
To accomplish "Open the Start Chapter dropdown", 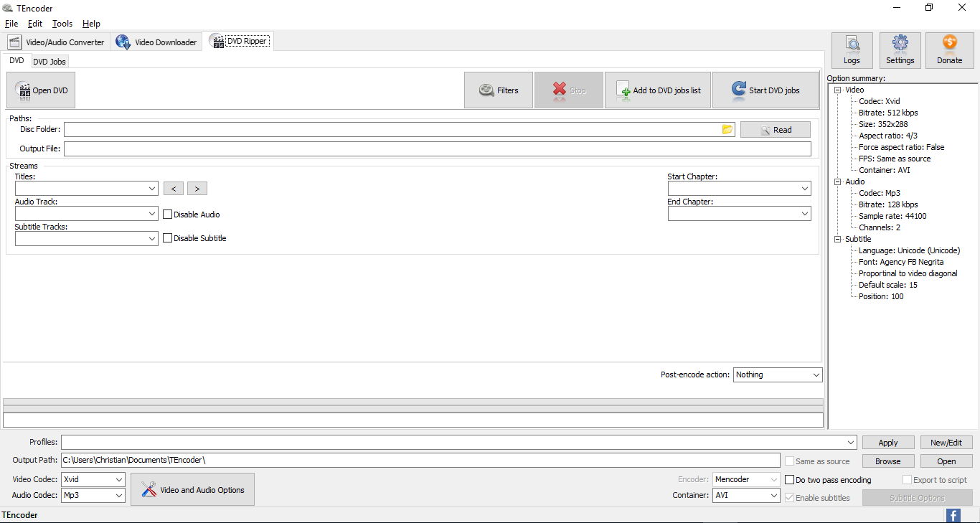I will pos(739,189).
